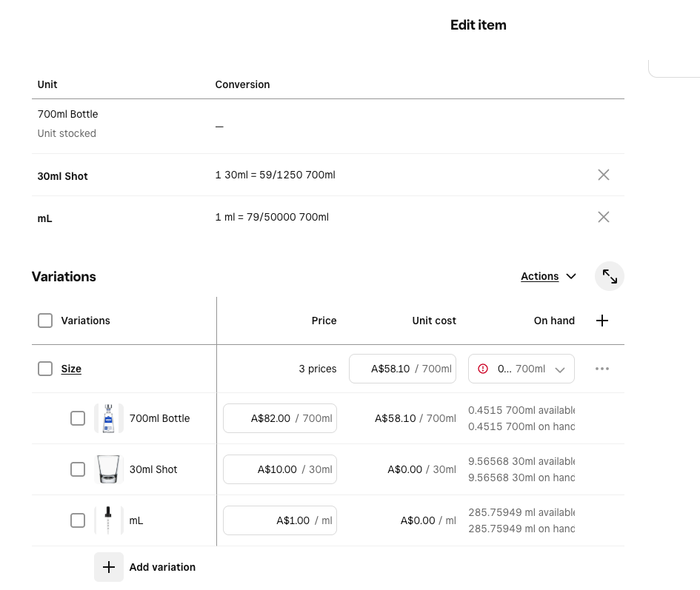
Task: Click the Price column header
Action: [324, 321]
